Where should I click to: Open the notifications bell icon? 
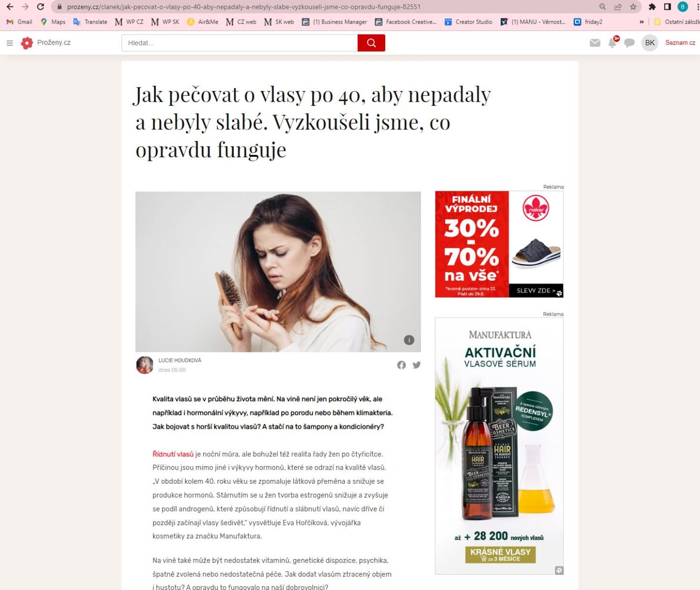(x=612, y=43)
